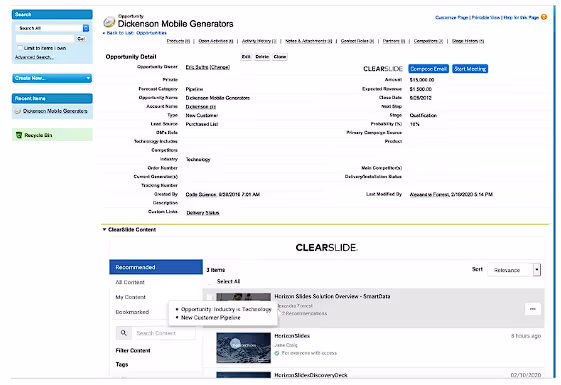Open the Printable View link
Viewport: 561px width, 385px height.
point(486,17)
